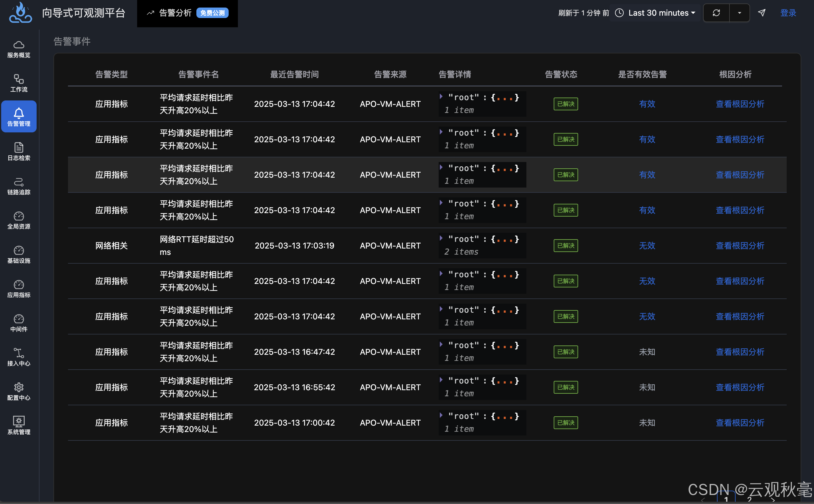
Task: Click 已解决 status tag in first row
Action: click(x=566, y=104)
